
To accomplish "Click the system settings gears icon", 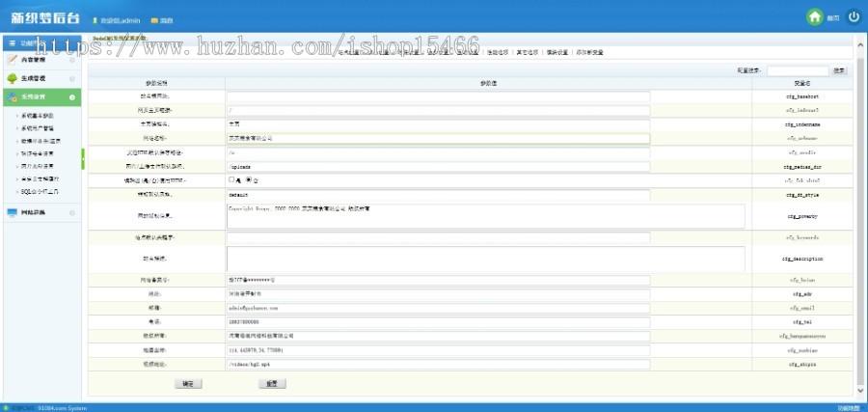I will (x=12, y=97).
